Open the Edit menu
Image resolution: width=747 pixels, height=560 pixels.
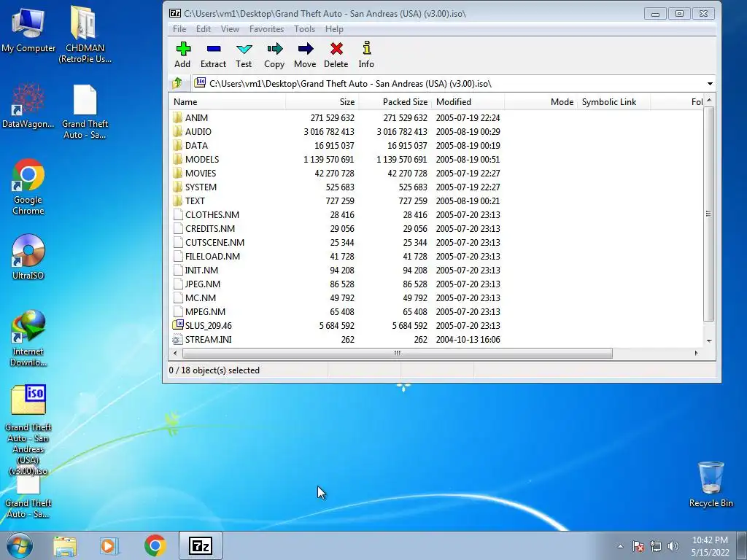click(204, 29)
